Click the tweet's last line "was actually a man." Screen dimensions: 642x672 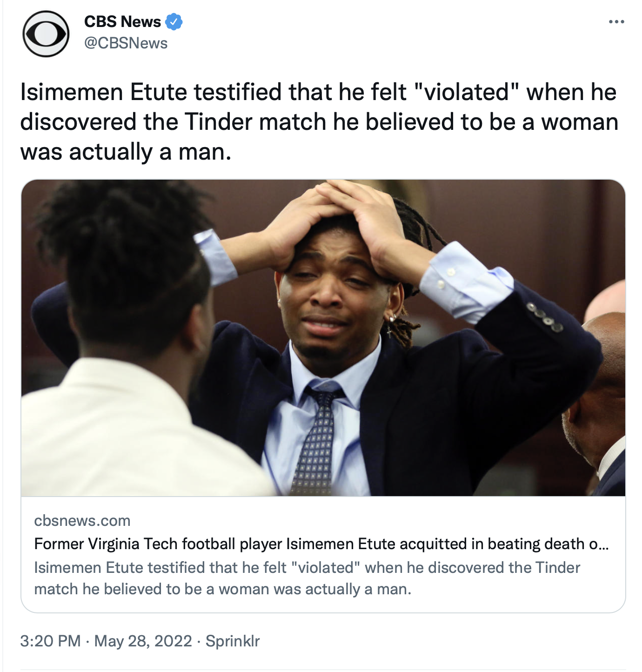(x=126, y=152)
